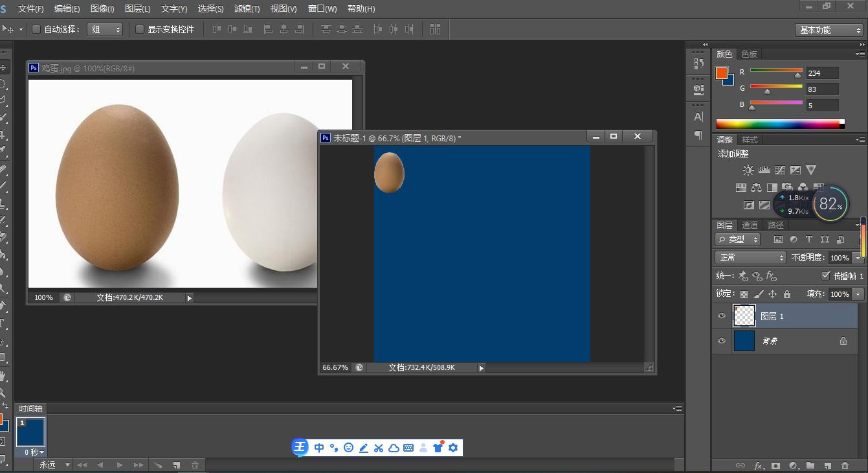This screenshot has height=473, width=868.
Task: Open the 正常 blend mode dropdown
Action: pos(750,258)
